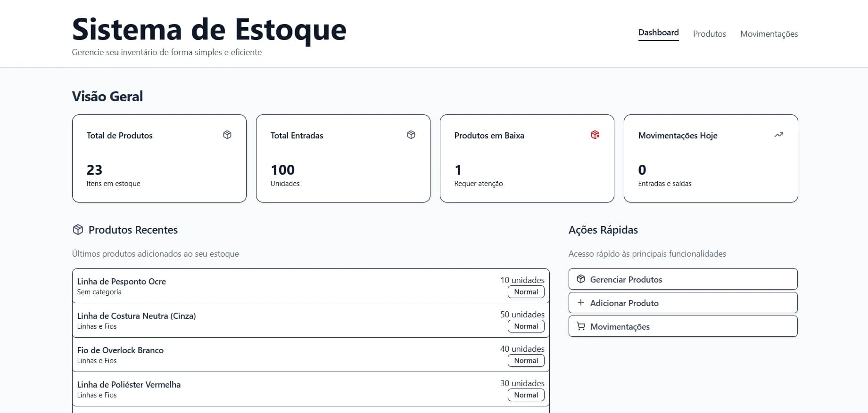Click Normal badge for Linha de Poliéster Vermelha
868x413 pixels.
pos(526,395)
